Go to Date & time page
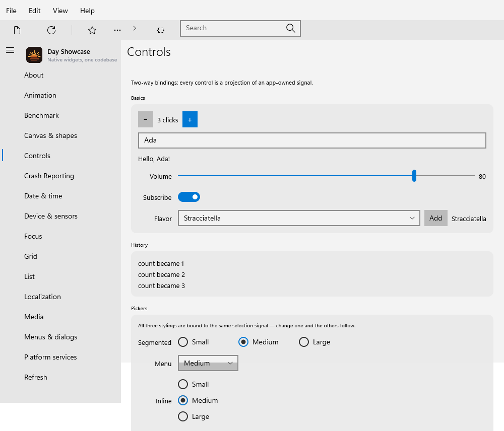The width and height of the screenshot is (504, 431). tap(60, 196)
